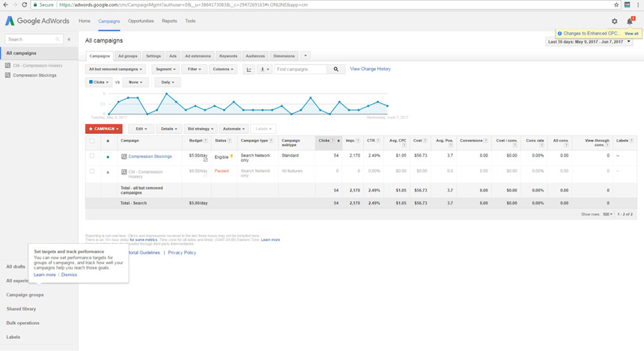Image resolution: width=644 pixels, height=351 pixels.
Task: Click the help icon next to Budget column
Action: coord(206,141)
